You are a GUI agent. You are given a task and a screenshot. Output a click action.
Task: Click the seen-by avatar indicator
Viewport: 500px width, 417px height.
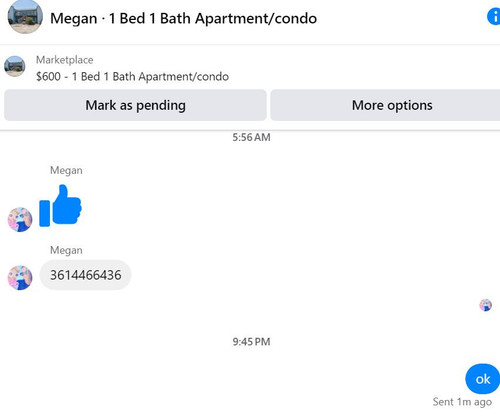[486, 305]
